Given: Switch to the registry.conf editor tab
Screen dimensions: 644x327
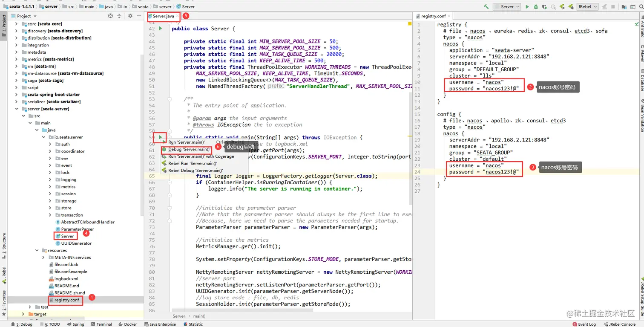Looking at the screenshot, I should pos(433,16).
